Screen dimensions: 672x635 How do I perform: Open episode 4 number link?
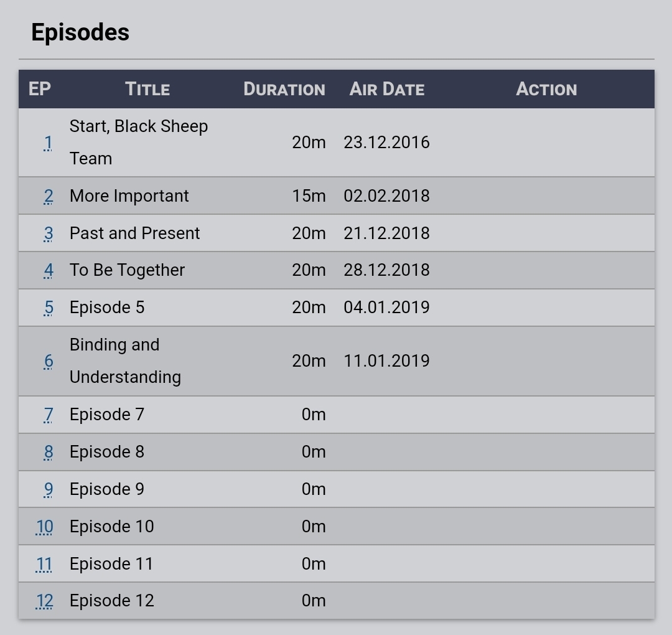coord(48,270)
